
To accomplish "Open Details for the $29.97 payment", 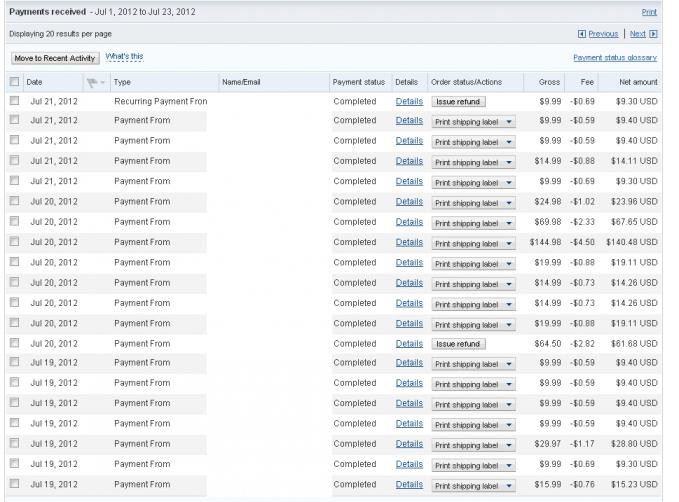I will point(409,444).
